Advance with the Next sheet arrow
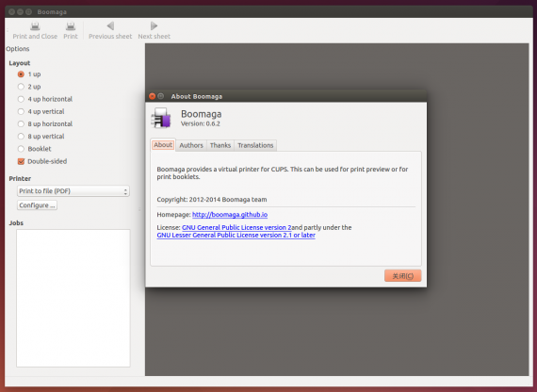The height and width of the screenshot is (392, 537). click(x=154, y=25)
